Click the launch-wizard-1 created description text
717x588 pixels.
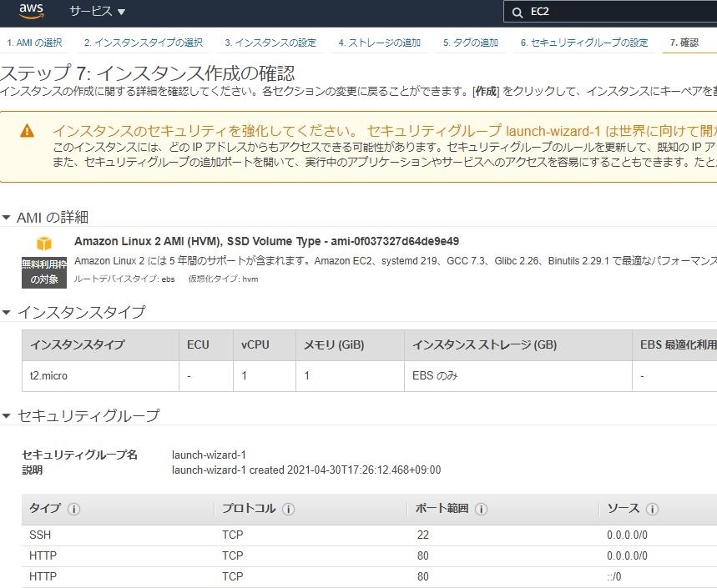click(306, 470)
